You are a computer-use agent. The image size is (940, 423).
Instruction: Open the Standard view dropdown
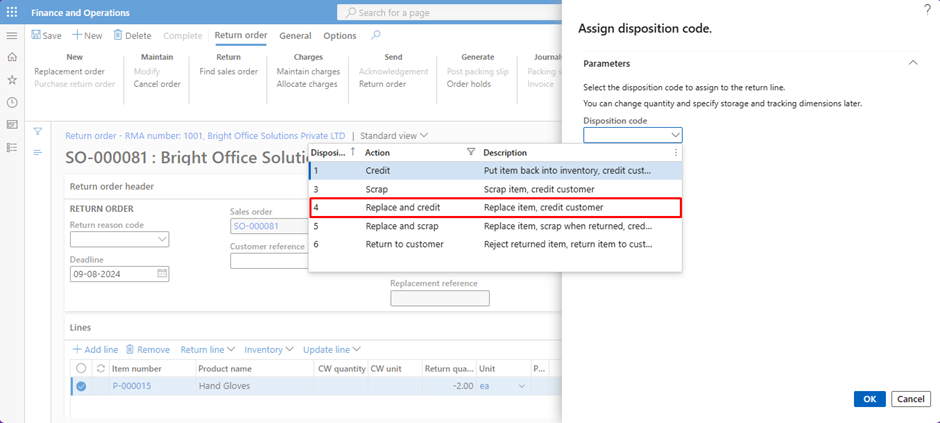pos(394,135)
